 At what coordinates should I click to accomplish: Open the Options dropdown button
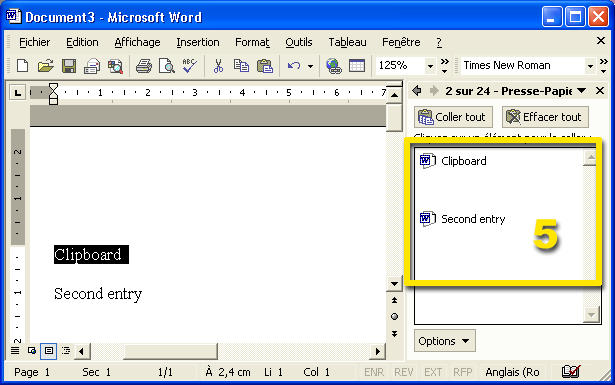coord(444,341)
